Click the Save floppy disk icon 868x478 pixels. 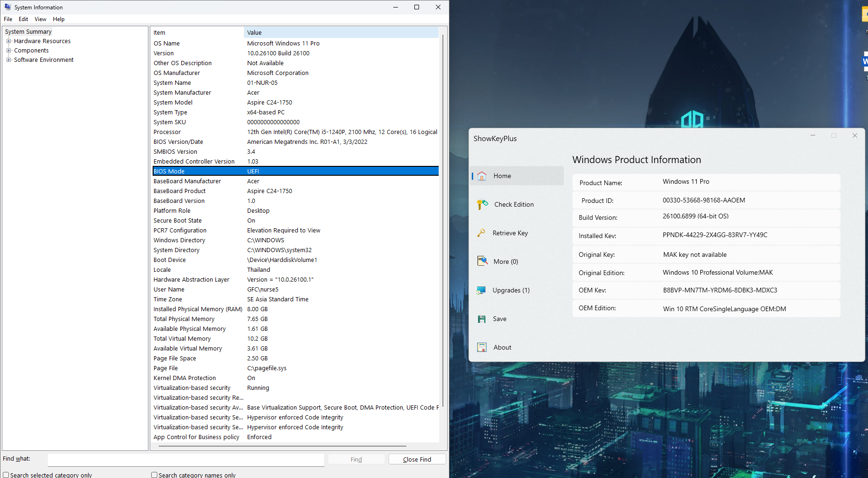point(482,319)
